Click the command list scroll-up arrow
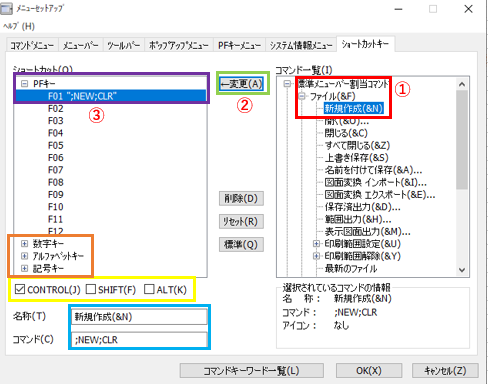The image size is (488, 384). [462, 84]
